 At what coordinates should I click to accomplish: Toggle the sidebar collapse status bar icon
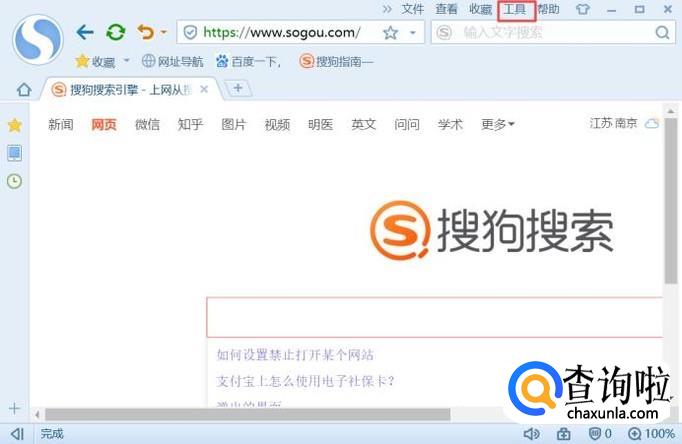17,434
